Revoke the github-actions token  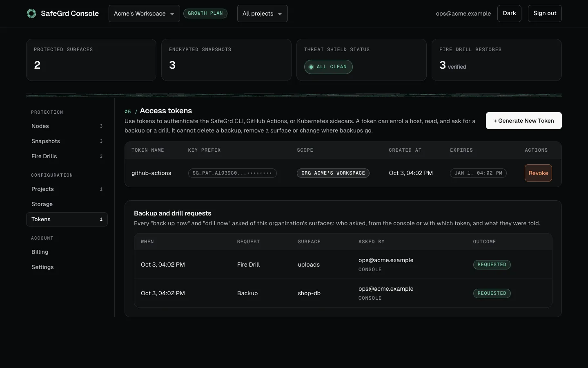coord(538,173)
